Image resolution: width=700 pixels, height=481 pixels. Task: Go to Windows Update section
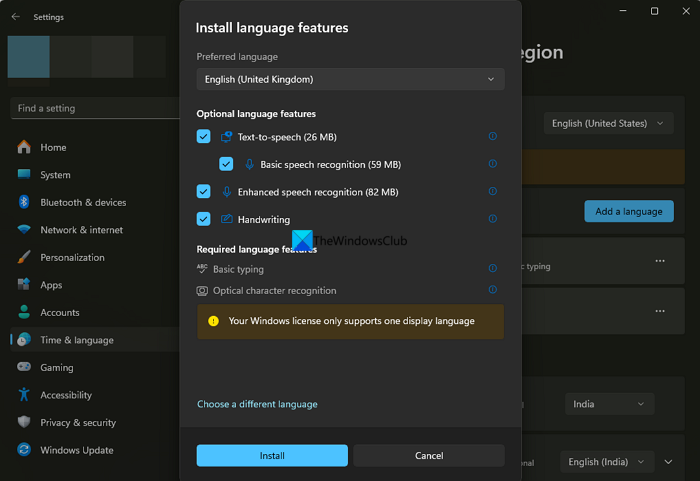click(76, 450)
